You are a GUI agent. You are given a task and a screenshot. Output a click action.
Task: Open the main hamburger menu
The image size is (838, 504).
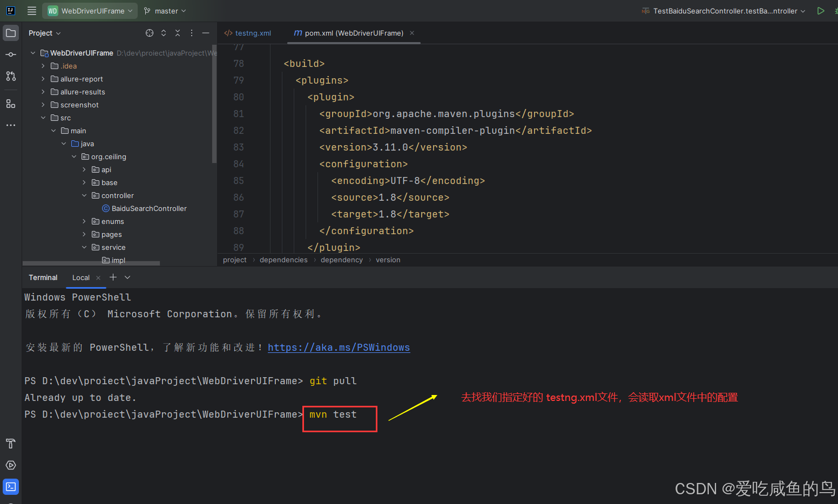pyautogui.click(x=32, y=11)
